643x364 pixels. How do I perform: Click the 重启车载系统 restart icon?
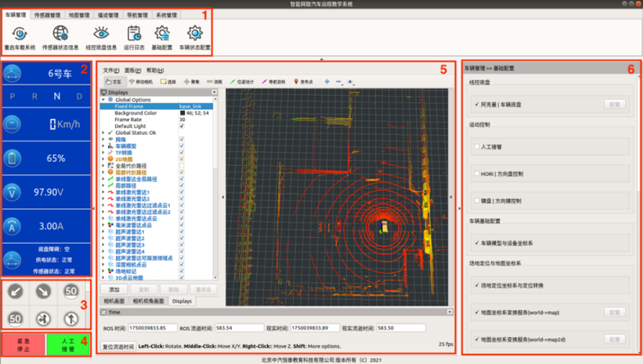click(x=19, y=34)
